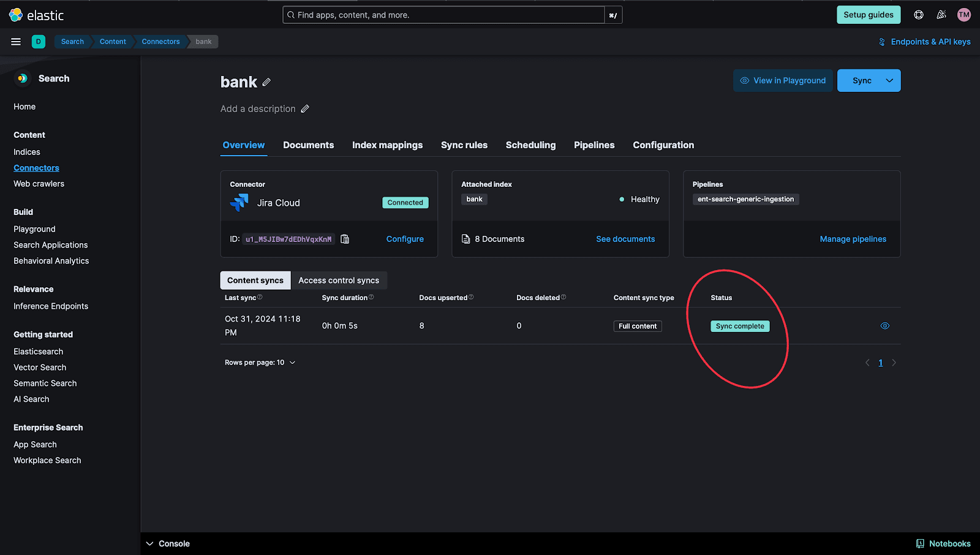The height and width of the screenshot is (555, 980).
Task: Switch to the Index mappings tab
Action: coord(387,145)
